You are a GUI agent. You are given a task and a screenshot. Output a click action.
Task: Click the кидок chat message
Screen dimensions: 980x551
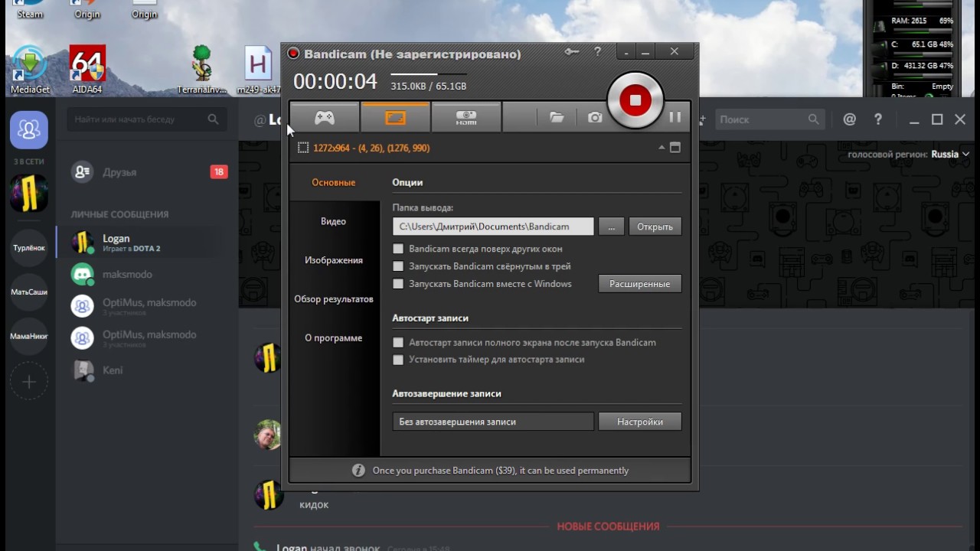click(x=314, y=504)
